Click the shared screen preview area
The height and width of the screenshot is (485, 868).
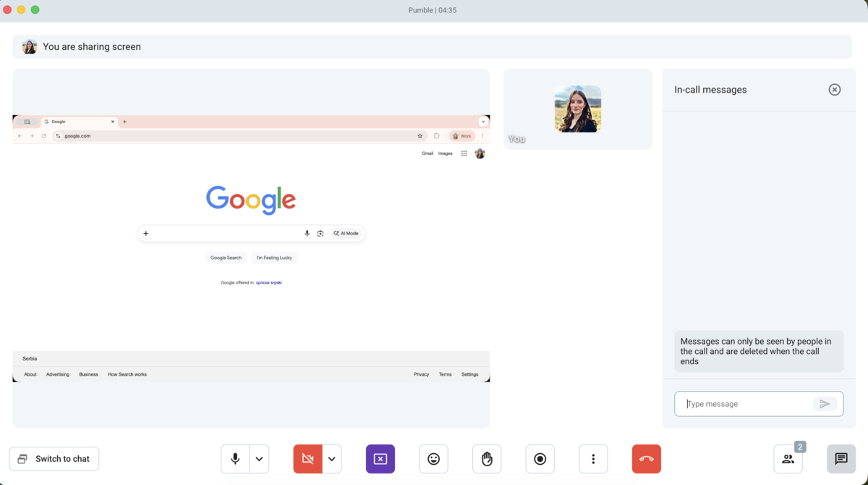pyautogui.click(x=251, y=248)
